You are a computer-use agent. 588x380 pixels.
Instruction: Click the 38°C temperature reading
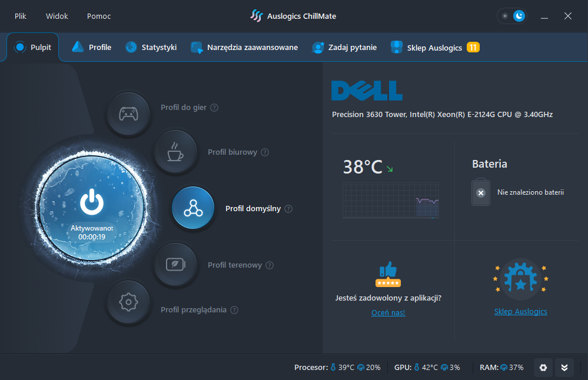(x=363, y=167)
